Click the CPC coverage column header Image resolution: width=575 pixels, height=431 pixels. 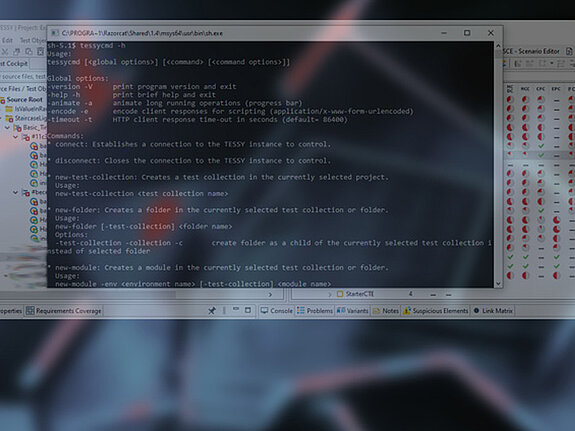tap(541, 89)
